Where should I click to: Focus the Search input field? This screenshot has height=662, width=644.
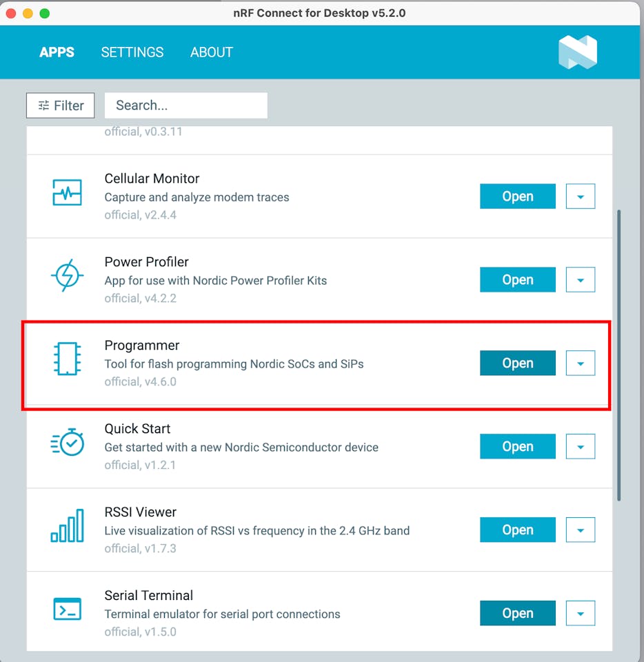[185, 106]
